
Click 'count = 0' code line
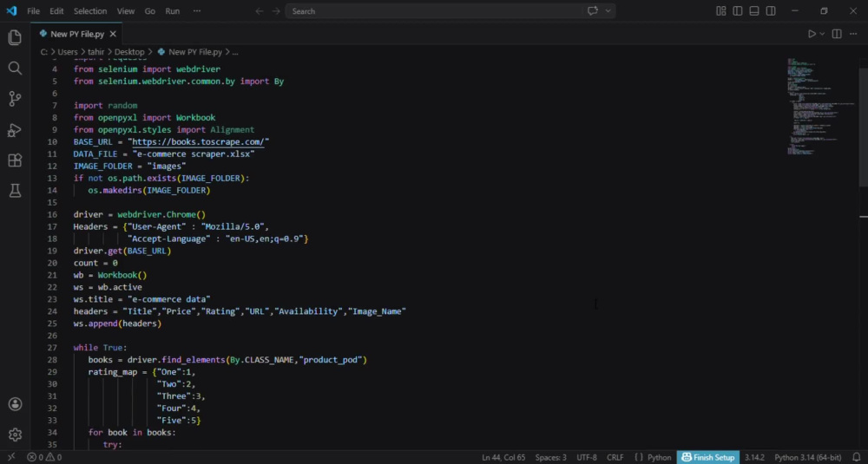coord(95,264)
